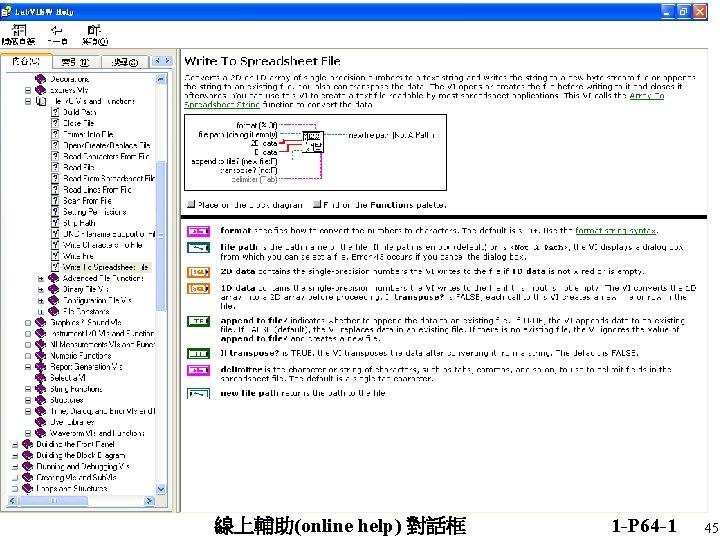720x540 pixels.
Task: Click the pink string icon next to delimiter
Action: click(x=198, y=370)
